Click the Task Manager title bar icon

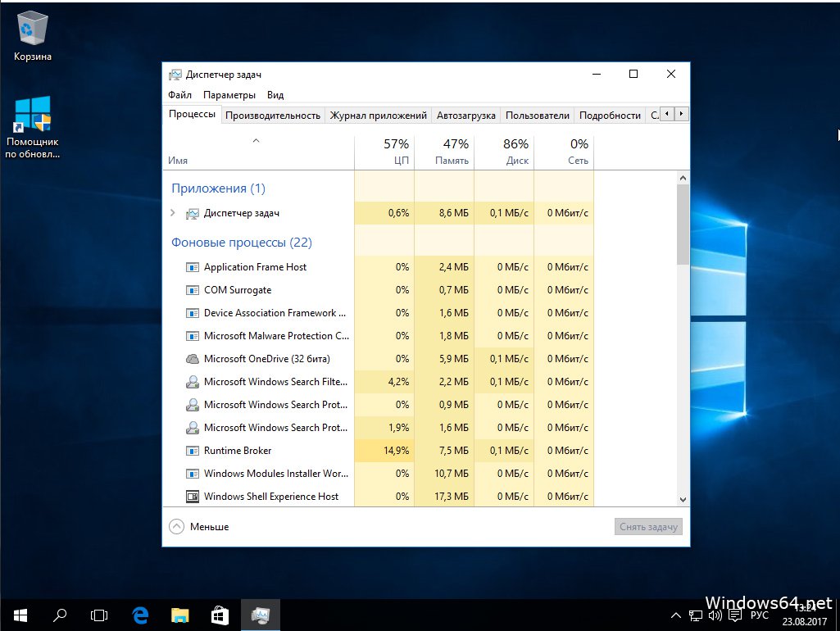pos(175,75)
